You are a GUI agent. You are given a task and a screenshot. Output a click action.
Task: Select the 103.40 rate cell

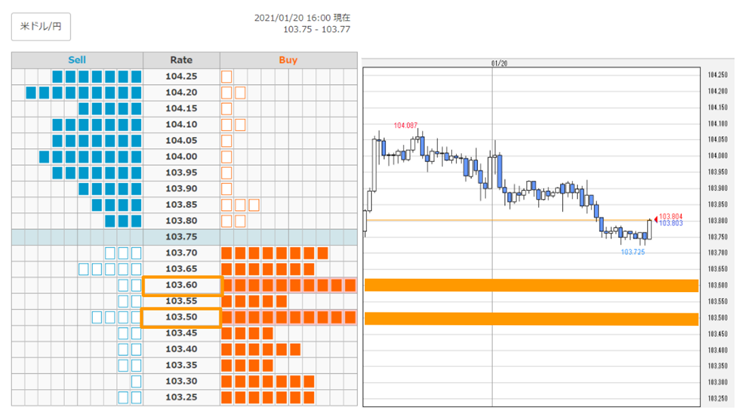click(181, 349)
